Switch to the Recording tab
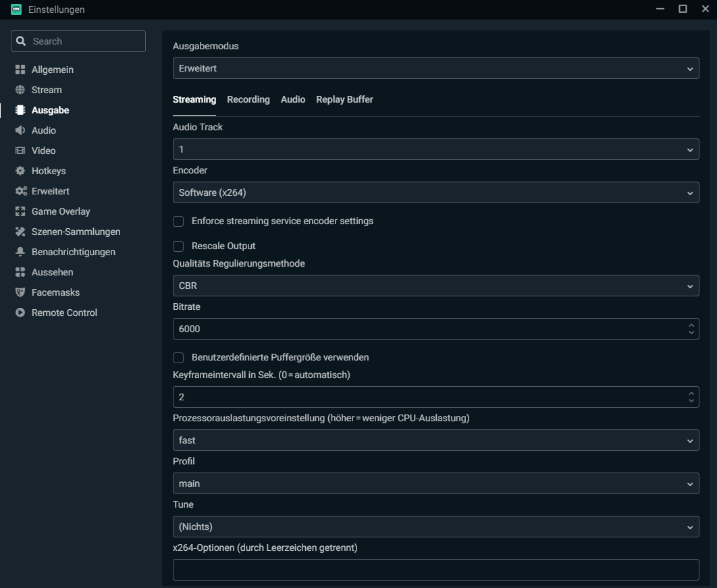 point(248,99)
